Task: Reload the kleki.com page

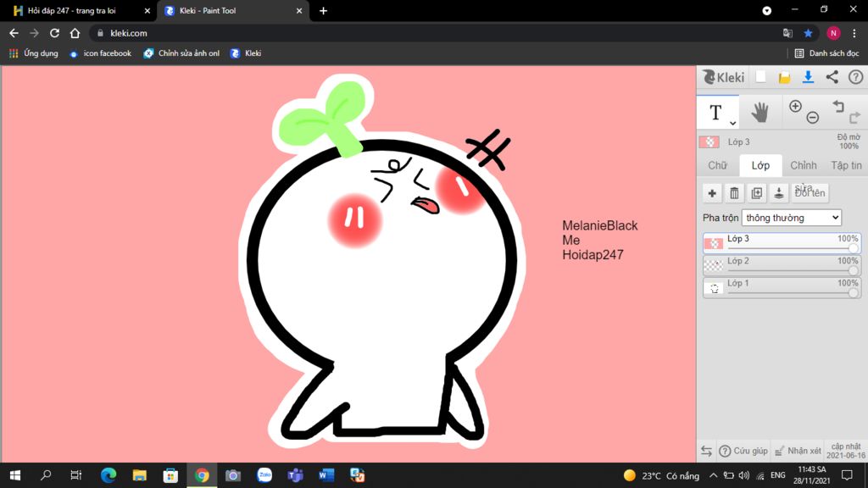Action: click(x=54, y=33)
